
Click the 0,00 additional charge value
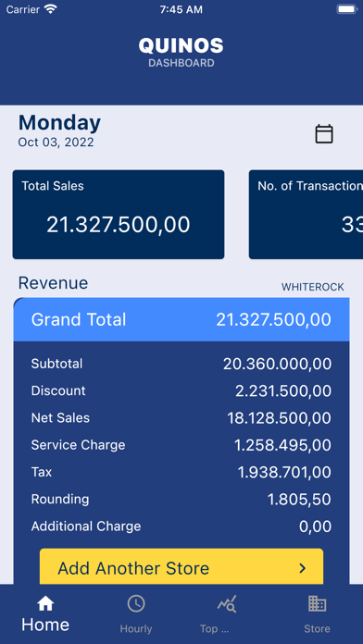click(315, 526)
